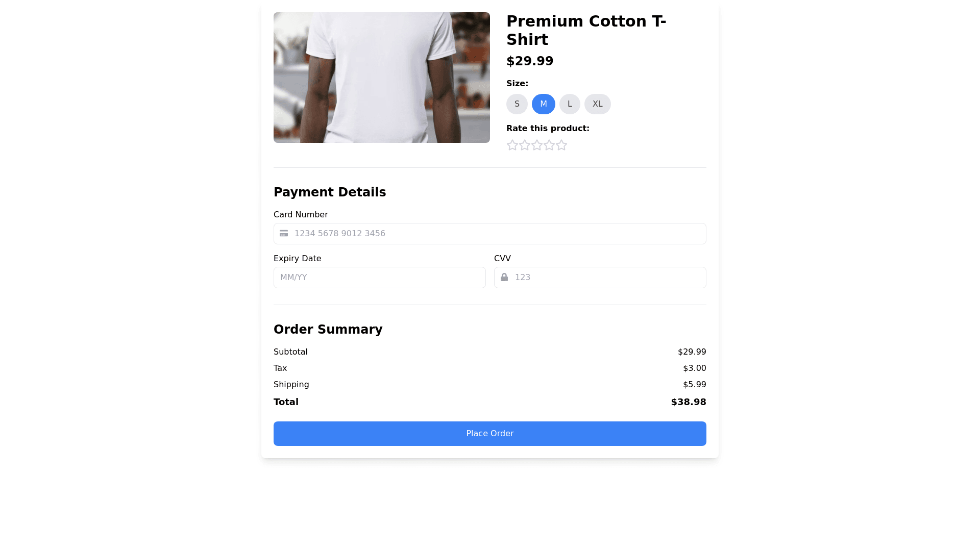Rate the product one star
The height and width of the screenshot is (551, 980).
[x=512, y=145]
